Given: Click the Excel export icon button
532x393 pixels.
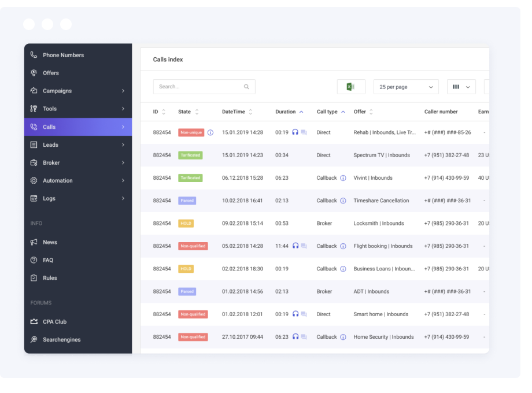Looking at the screenshot, I should pyautogui.click(x=350, y=87).
